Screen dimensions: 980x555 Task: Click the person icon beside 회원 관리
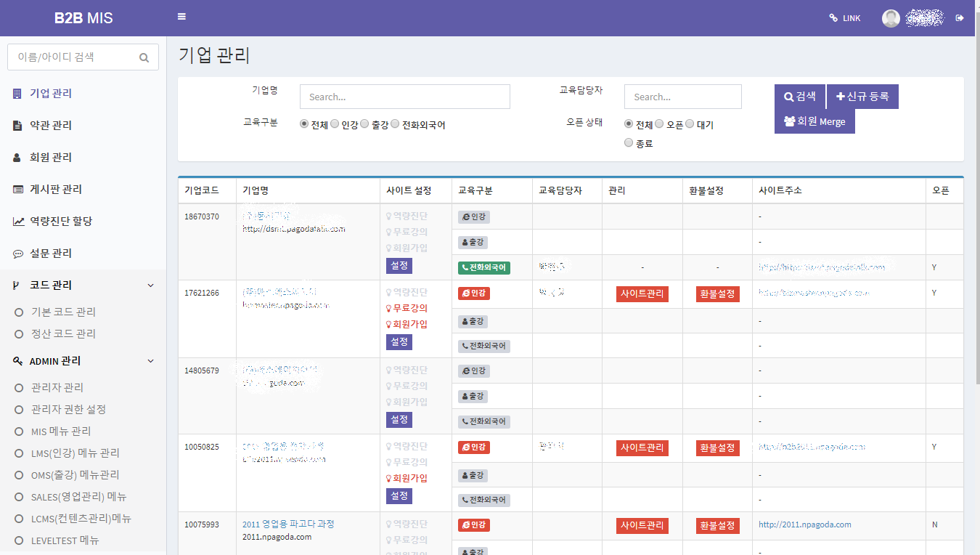pos(17,157)
